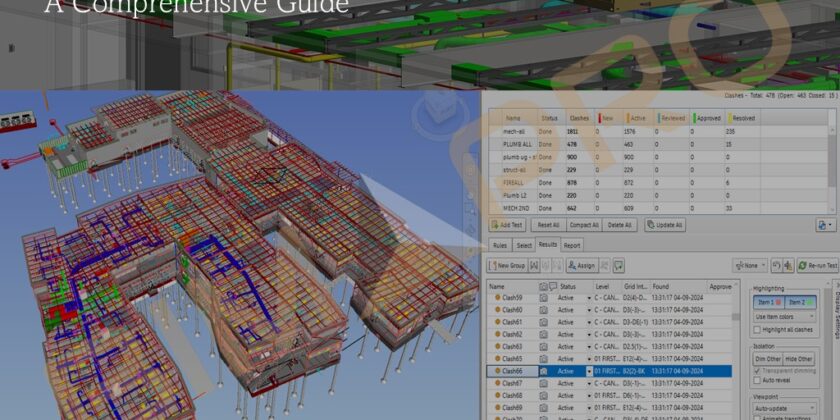This screenshot has height=420, width=840.
Task: Open Status dropdown arrow for Clash59
Action: (x=589, y=298)
